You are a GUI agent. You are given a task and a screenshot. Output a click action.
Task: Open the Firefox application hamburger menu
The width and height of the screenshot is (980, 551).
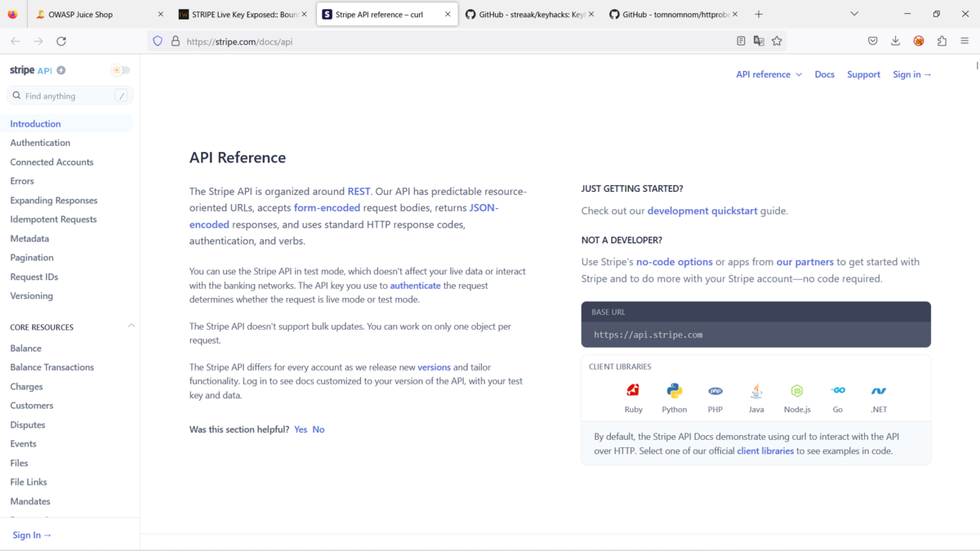(965, 41)
